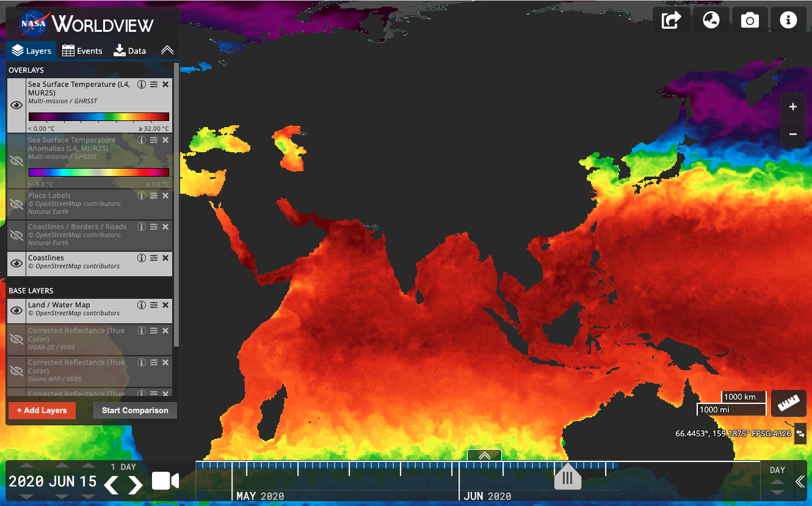Open options for Coastlines layer

click(x=154, y=258)
